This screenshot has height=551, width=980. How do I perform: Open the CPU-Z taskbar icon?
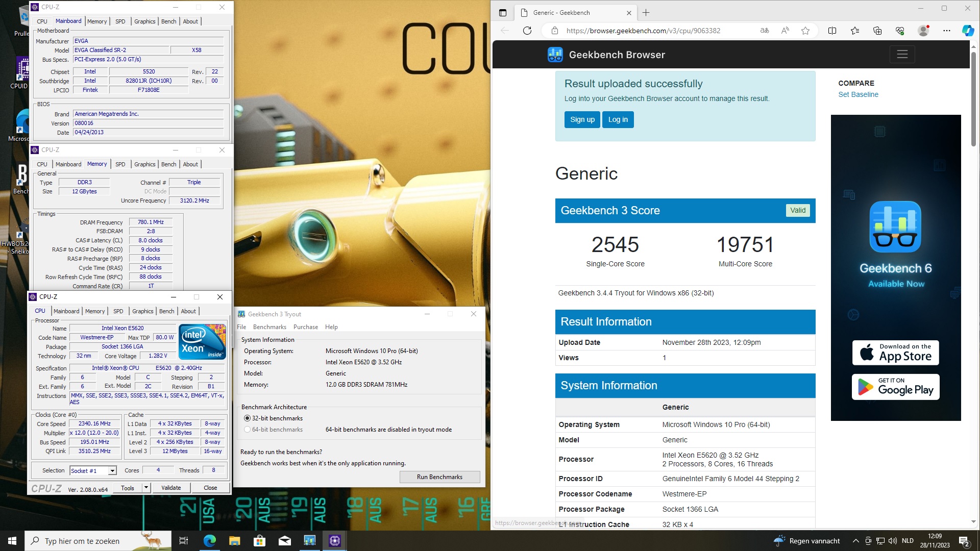[x=335, y=541]
